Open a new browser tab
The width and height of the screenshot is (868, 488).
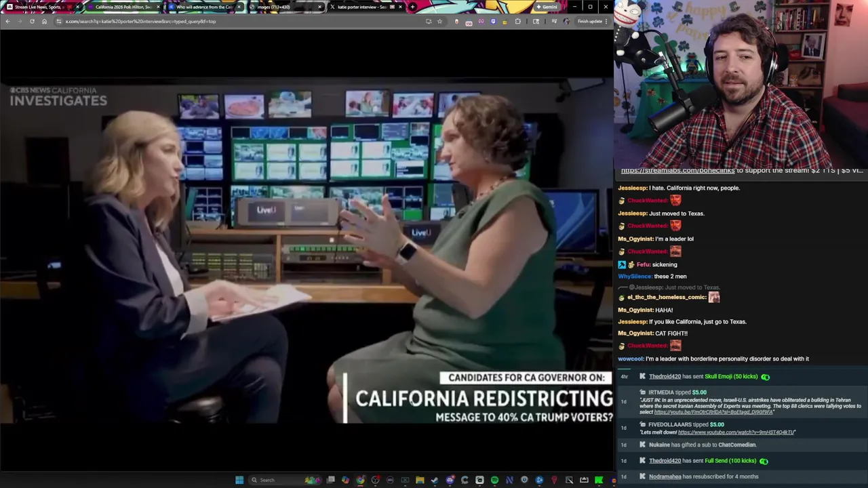point(412,7)
